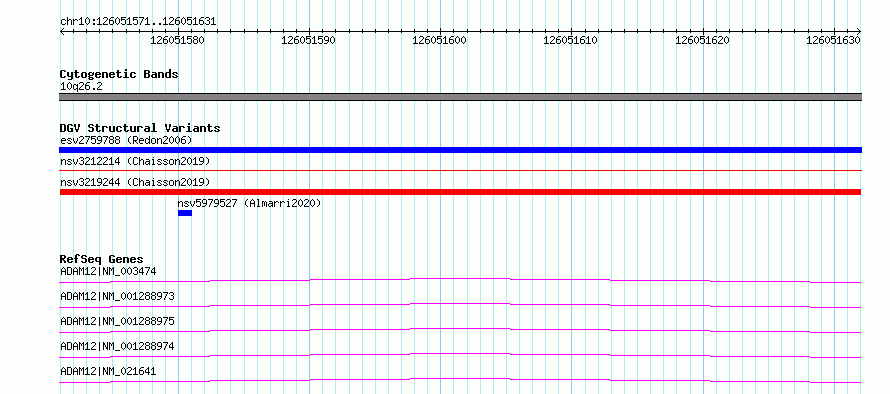Click the gray 10q26.2 cytoband bar
This screenshot has width=890, height=394.
point(460,97)
